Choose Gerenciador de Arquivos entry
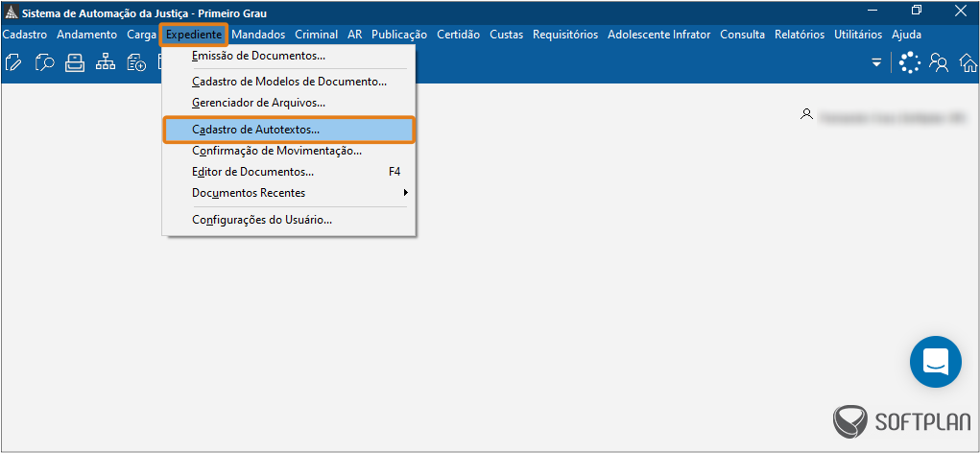This screenshot has height=453, width=980. [288, 103]
